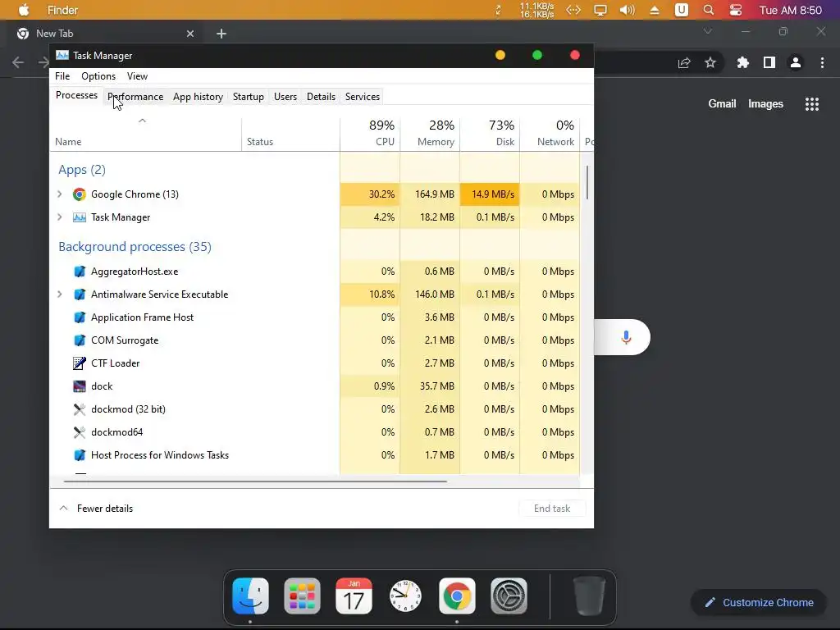This screenshot has width=840, height=630.
Task: Switch to the Details tab
Action: pos(321,97)
